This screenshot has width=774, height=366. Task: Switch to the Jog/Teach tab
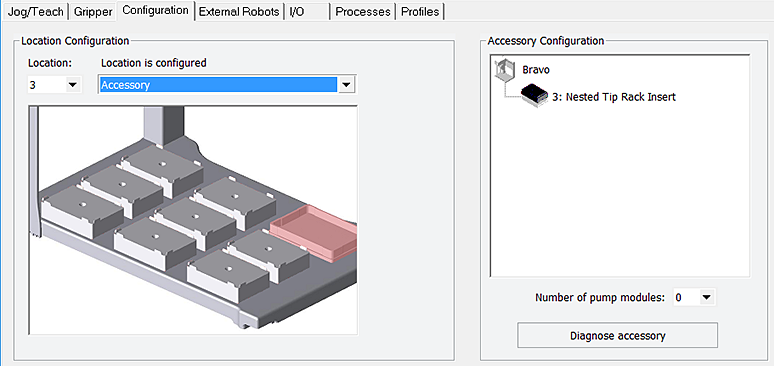click(x=36, y=12)
